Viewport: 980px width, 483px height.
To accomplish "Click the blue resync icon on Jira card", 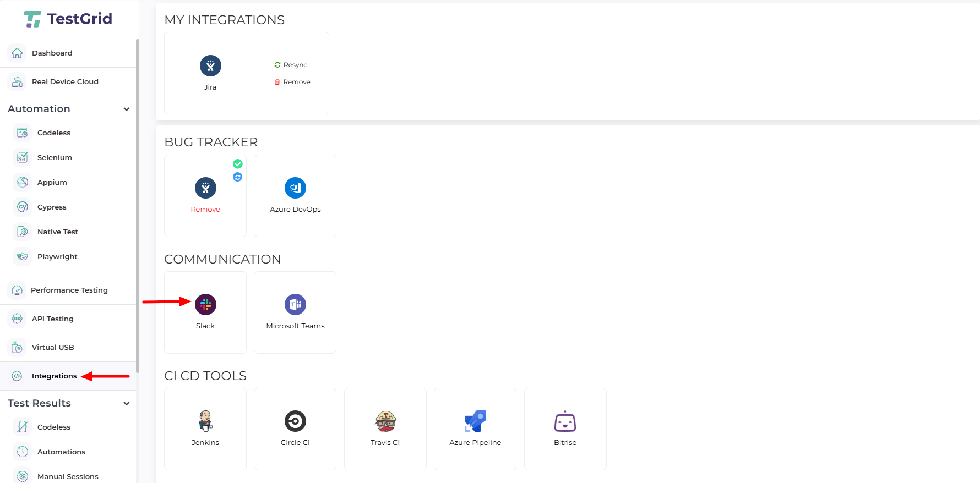I will coord(238,177).
